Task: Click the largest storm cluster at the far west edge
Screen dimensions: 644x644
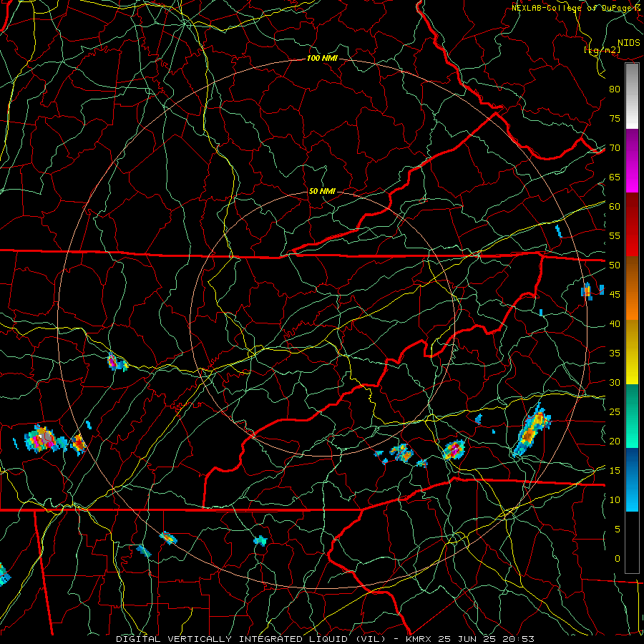Action: (x=44, y=439)
